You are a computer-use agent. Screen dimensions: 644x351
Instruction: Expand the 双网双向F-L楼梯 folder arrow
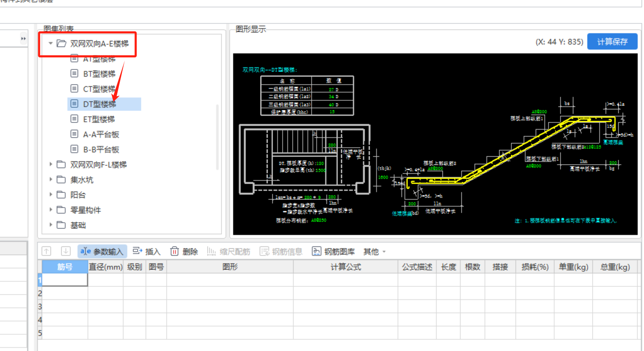[50, 164]
